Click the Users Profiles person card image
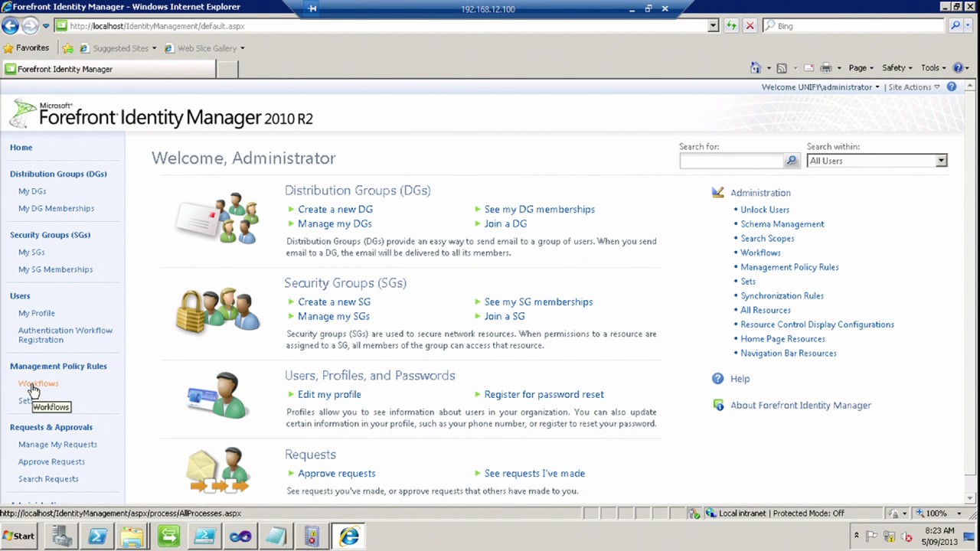 [x=218, y=396]
